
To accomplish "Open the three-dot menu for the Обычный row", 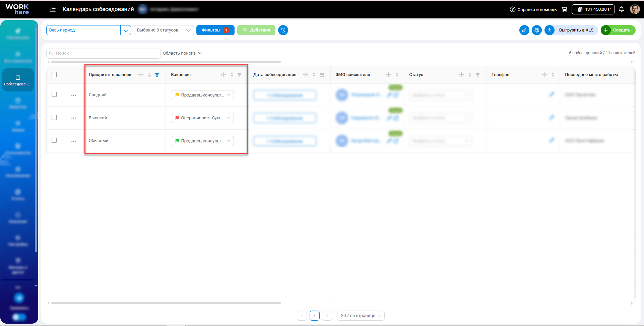I will (x=74, y=141).
